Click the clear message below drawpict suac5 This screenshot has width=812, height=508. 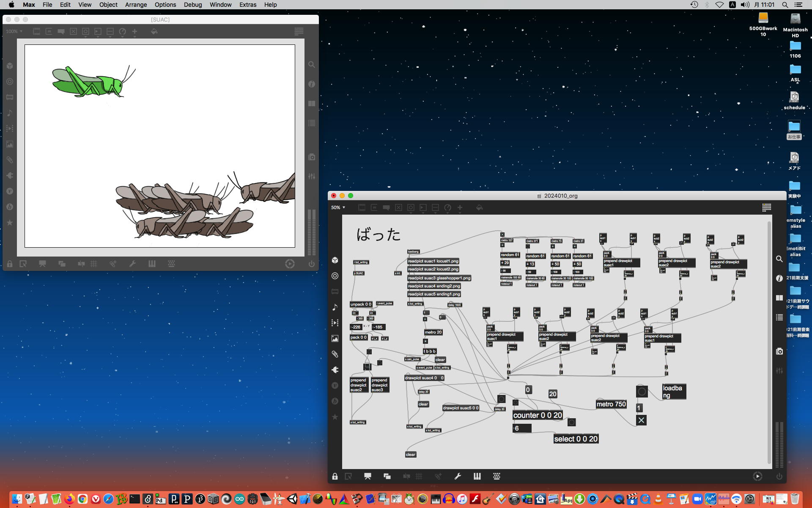[x=410, y=455]
